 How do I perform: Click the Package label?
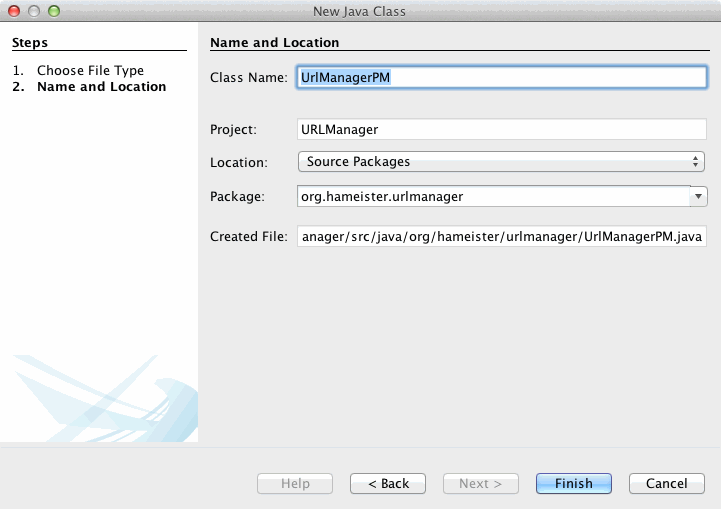237,197
